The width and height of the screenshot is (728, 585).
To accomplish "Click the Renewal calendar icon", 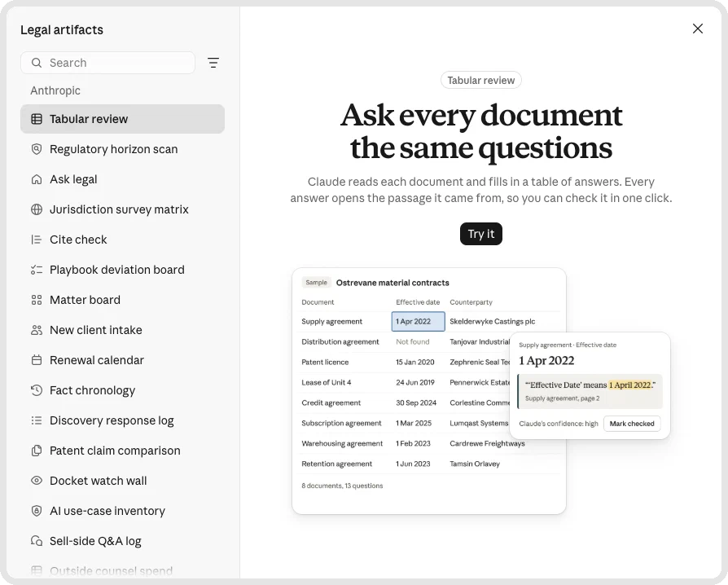I will click(x=36, y=360).
